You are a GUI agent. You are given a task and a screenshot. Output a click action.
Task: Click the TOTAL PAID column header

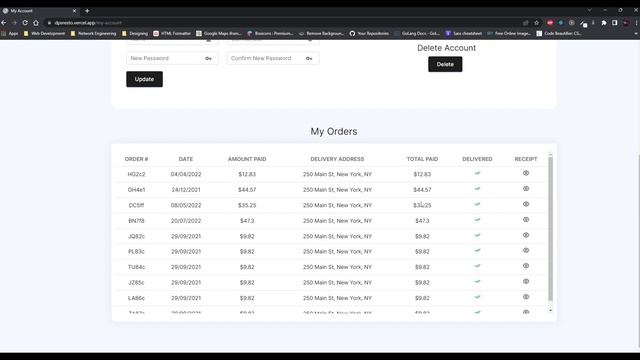pos(422,159)
